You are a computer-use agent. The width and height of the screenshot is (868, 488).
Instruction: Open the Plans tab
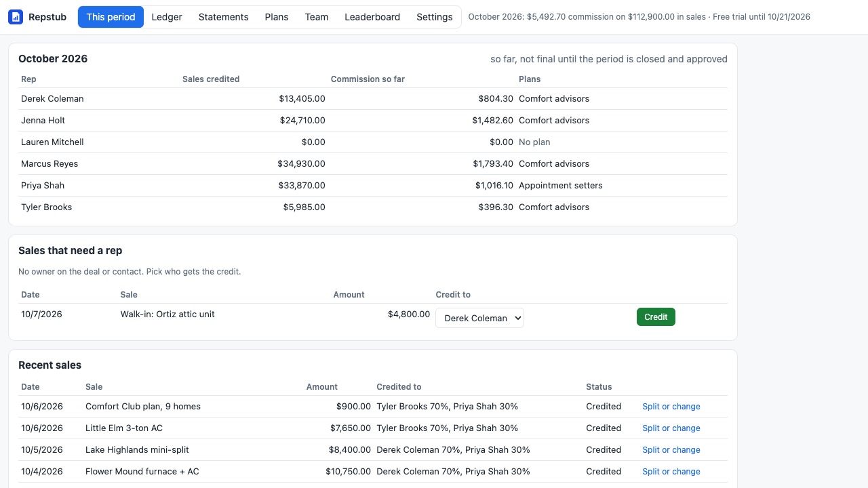[x=277, y=17]
